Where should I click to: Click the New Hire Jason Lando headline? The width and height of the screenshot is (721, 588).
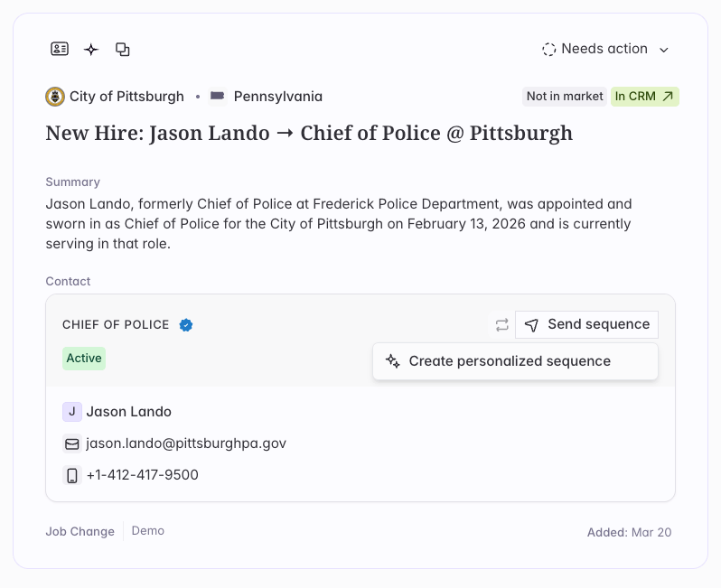[x=309, y=134]
